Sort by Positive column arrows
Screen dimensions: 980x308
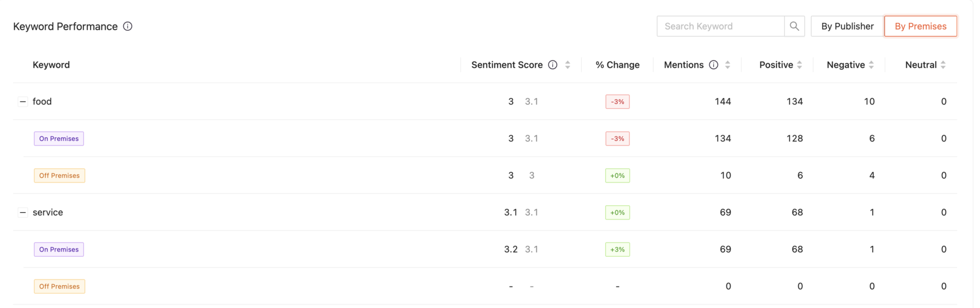point(799,65)
